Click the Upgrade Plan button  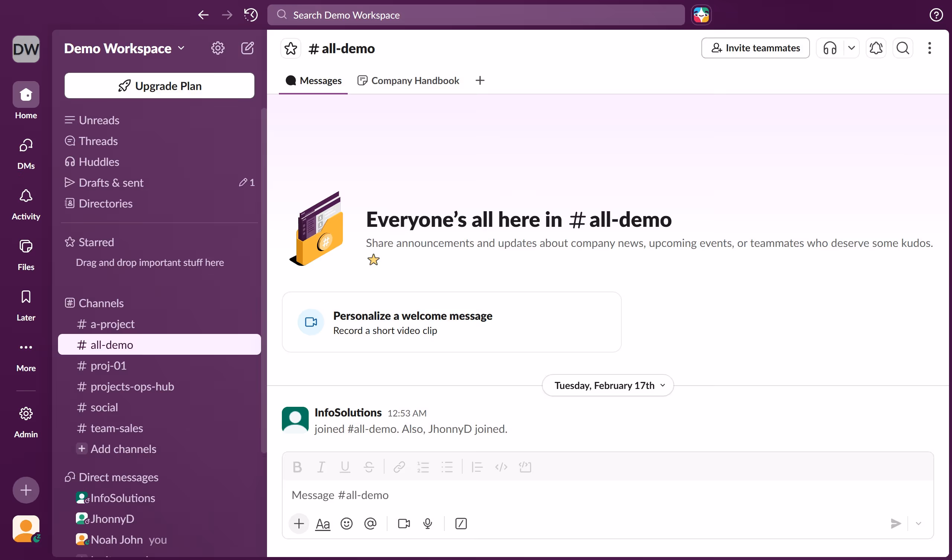click(159, 86)
